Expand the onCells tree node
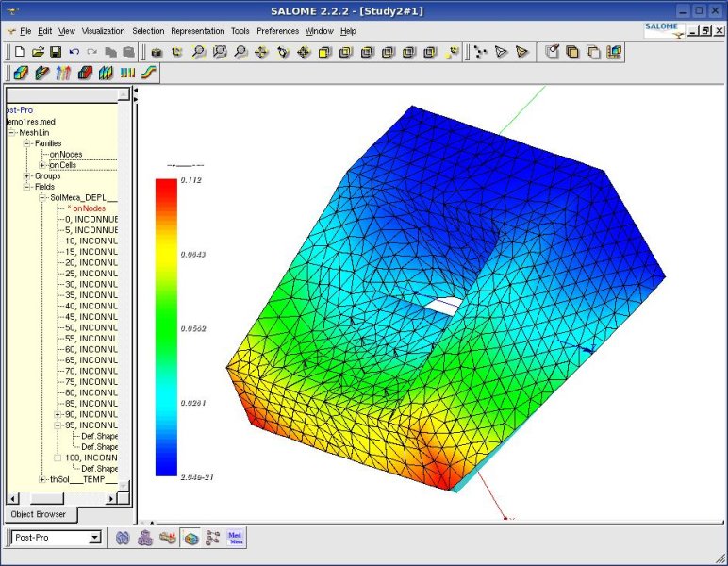Screen dimensions: 728x566 42,165
